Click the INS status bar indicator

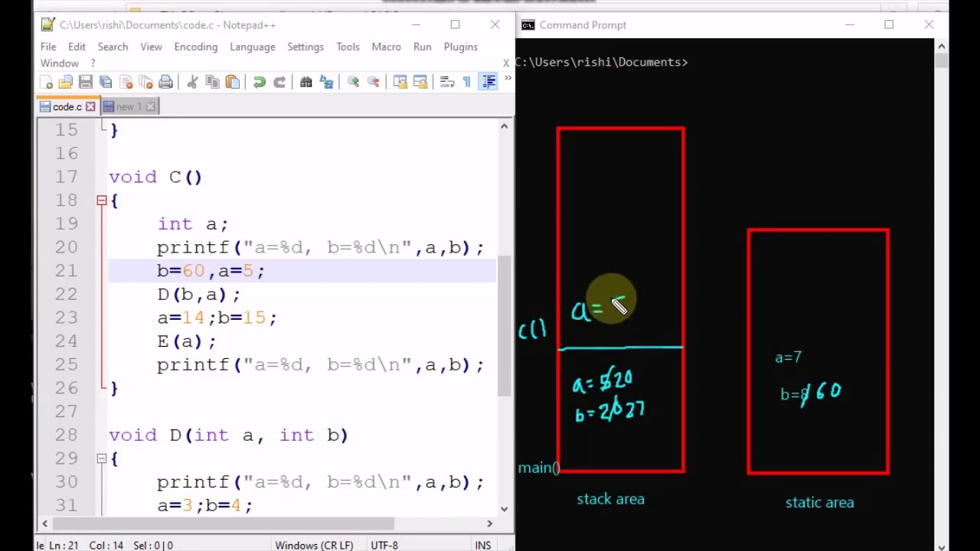pos(482,545)
